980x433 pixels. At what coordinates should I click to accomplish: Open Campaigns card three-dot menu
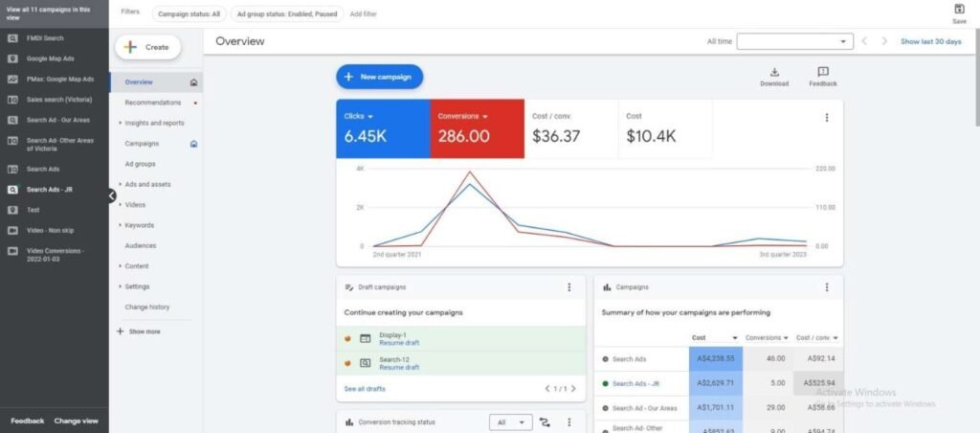(826, 287)
